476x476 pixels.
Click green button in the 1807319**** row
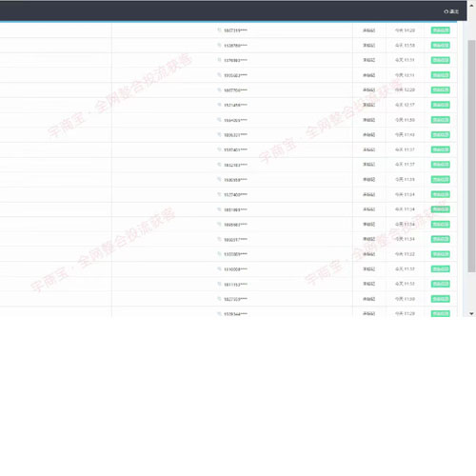pos(440,30)
